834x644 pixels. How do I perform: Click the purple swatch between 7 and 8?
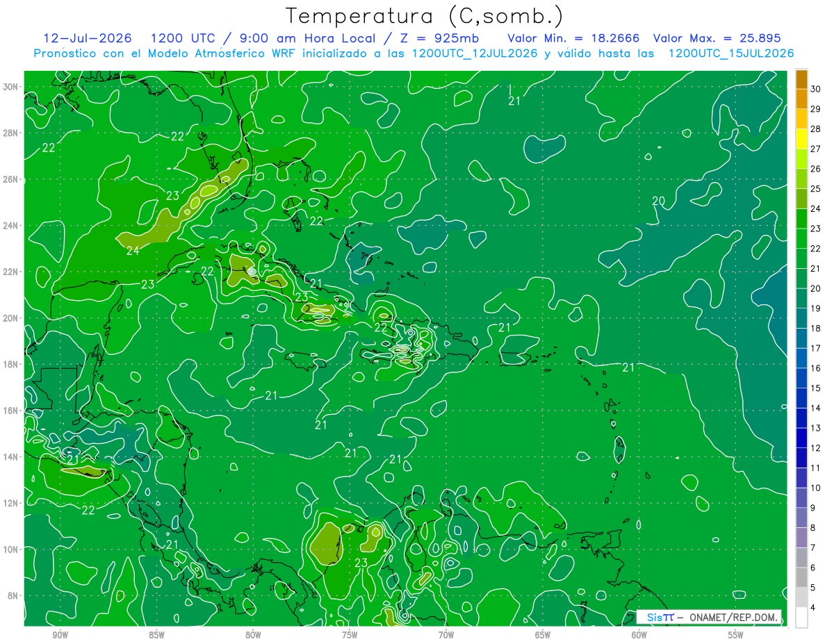click(801, 538)
